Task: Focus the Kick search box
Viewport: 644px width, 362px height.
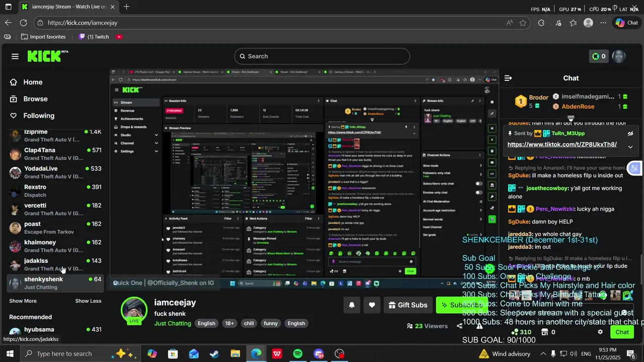Action: point(322,56)
